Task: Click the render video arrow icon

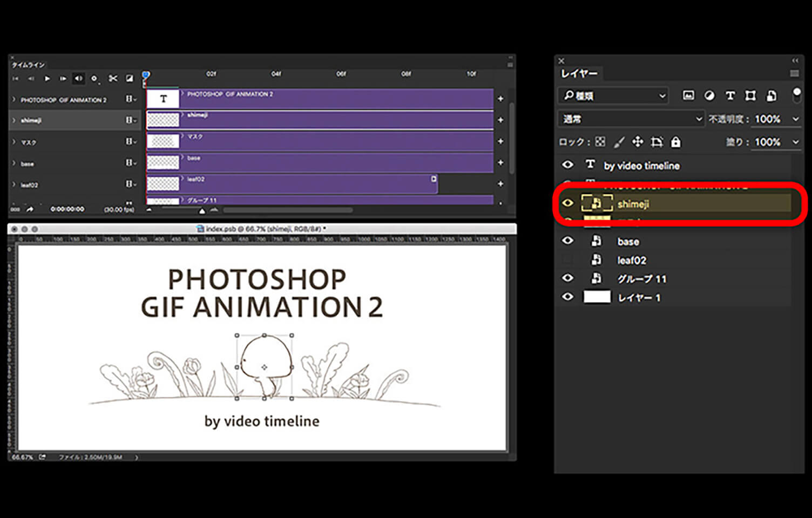Action: coord(30,209)
